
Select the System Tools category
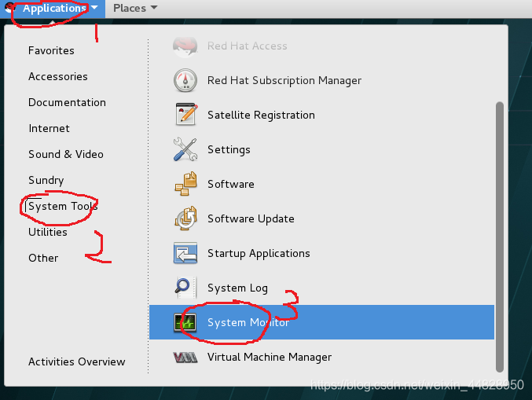coord(63,206)
